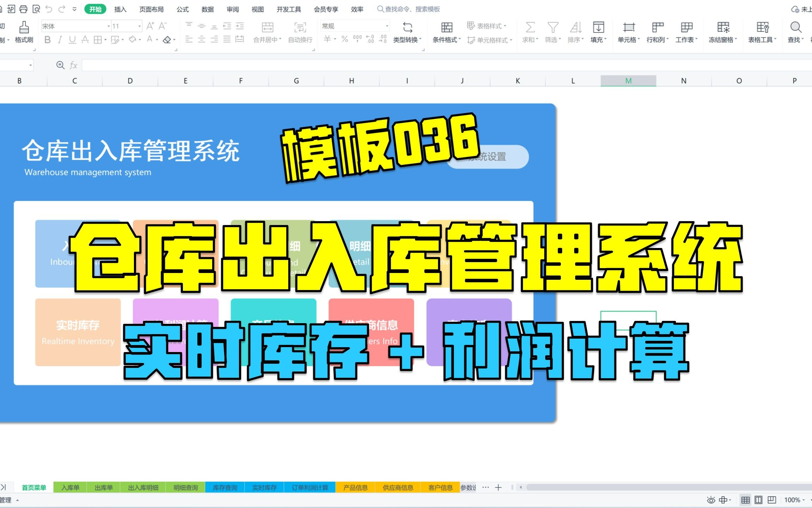812x508 pixels.
Task: Click the formula bar input
Action: point(446,65)
